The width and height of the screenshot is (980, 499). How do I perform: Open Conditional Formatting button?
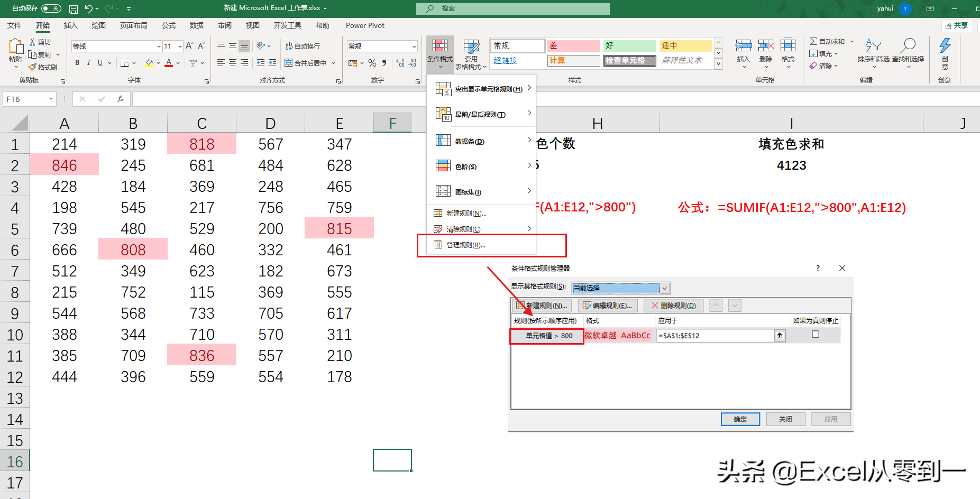click(x=440, y=53)
